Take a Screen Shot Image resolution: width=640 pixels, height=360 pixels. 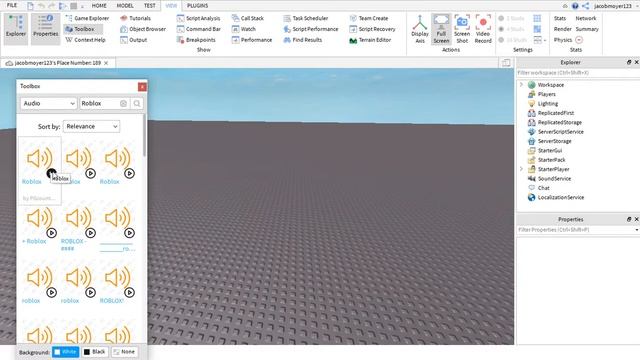pos(462,29)
